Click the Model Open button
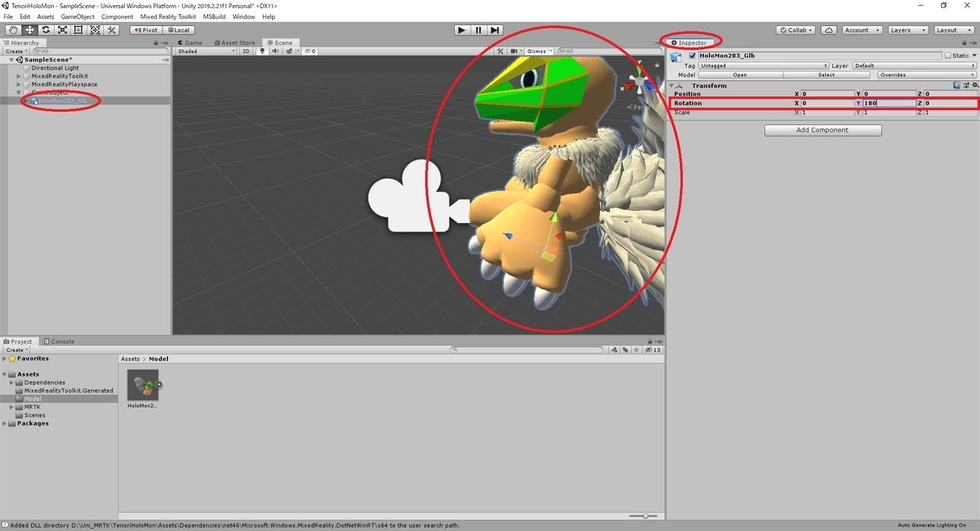Image resolution: width=980 pixels, height=531 pixels. coord(740,74)
